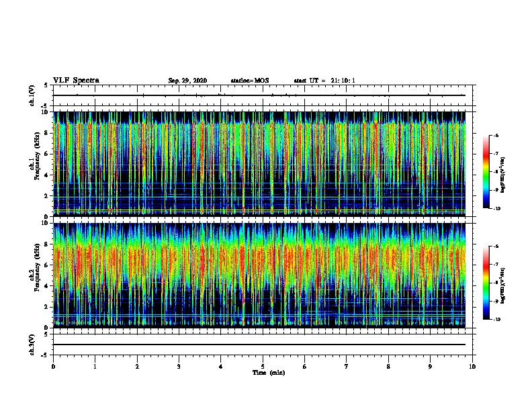Click the "ch.3(V)" waveform axis label
This screenshot has width=532, height=411.
pyautogui.click(x=32, y=345)
